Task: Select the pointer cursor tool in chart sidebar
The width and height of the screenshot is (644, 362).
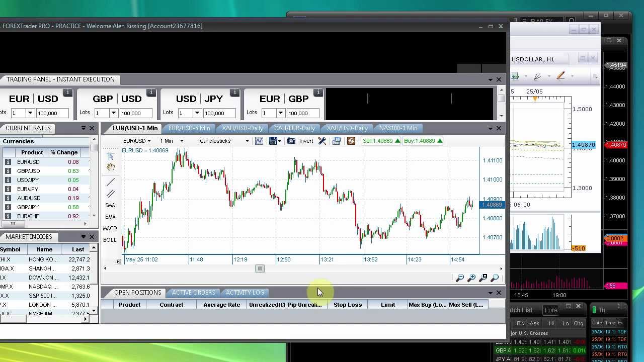Action: coord(111,156)
